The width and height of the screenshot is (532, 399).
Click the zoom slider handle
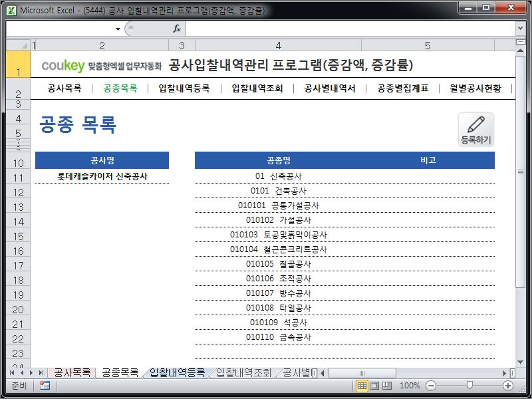click(x=469, y=386)
